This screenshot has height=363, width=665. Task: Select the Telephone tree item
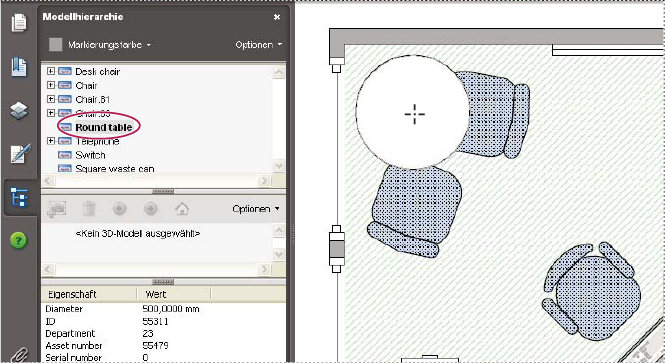[97, 141]
